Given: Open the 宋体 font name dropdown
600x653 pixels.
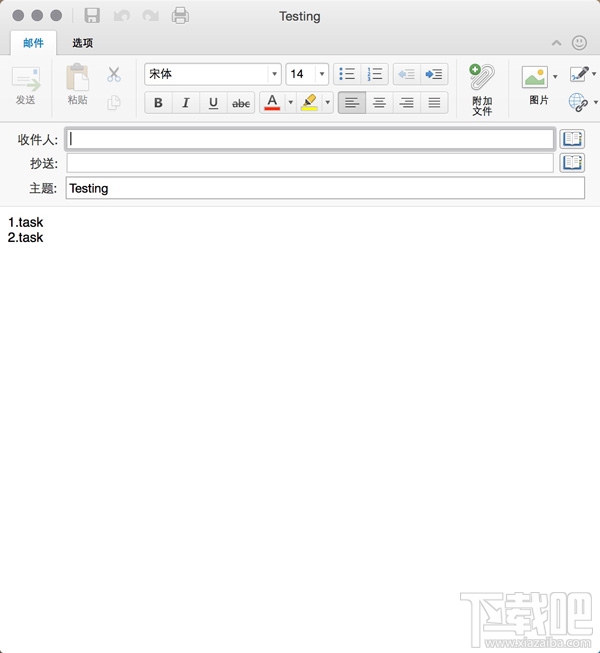Looking at the screenshot, I should (274, 74).
